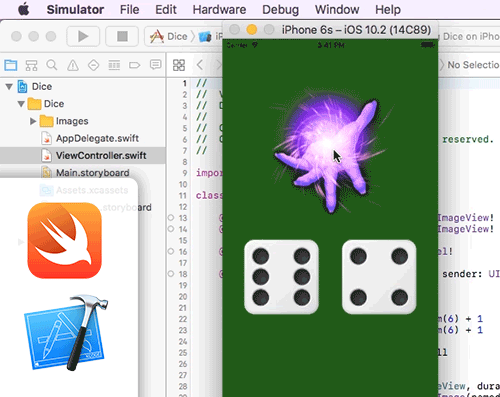Open the Simulator menu

click(75, 9)
